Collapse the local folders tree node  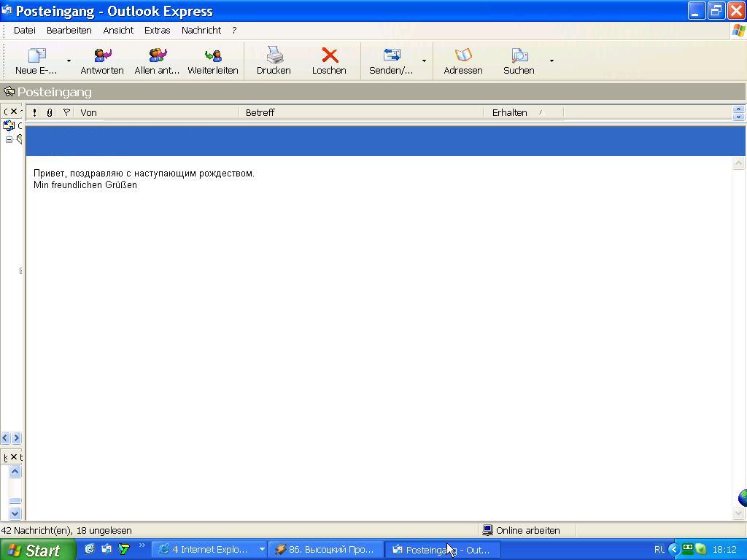[x=9, y=139]
